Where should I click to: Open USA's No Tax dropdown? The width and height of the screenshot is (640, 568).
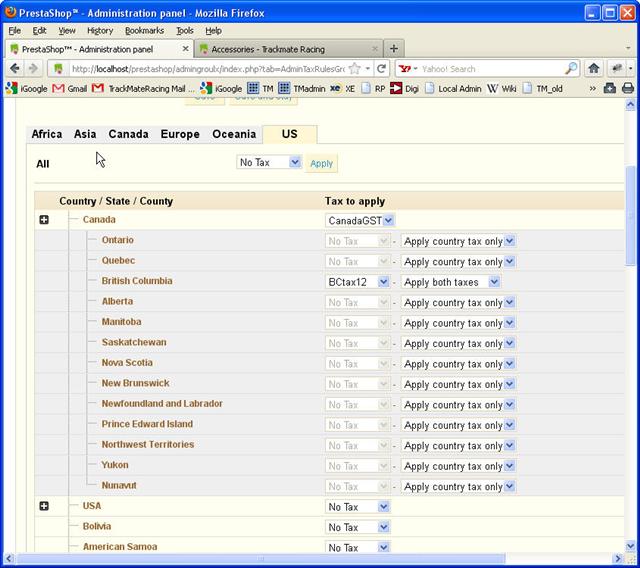(x=357, y=507)
